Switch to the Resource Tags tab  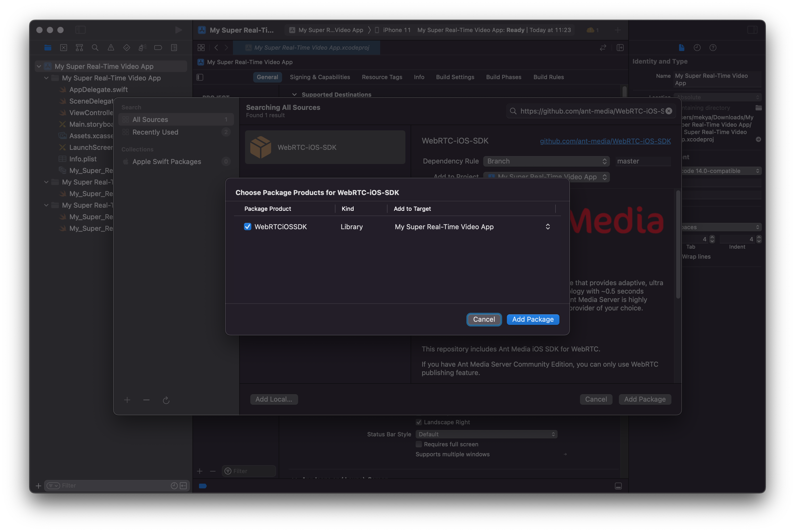[382, 77]
